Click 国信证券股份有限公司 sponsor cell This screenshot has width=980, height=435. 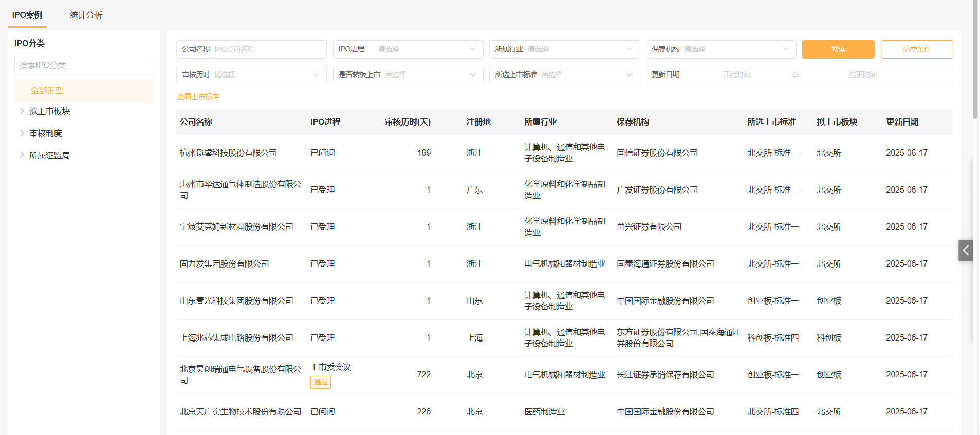[657, 153]
